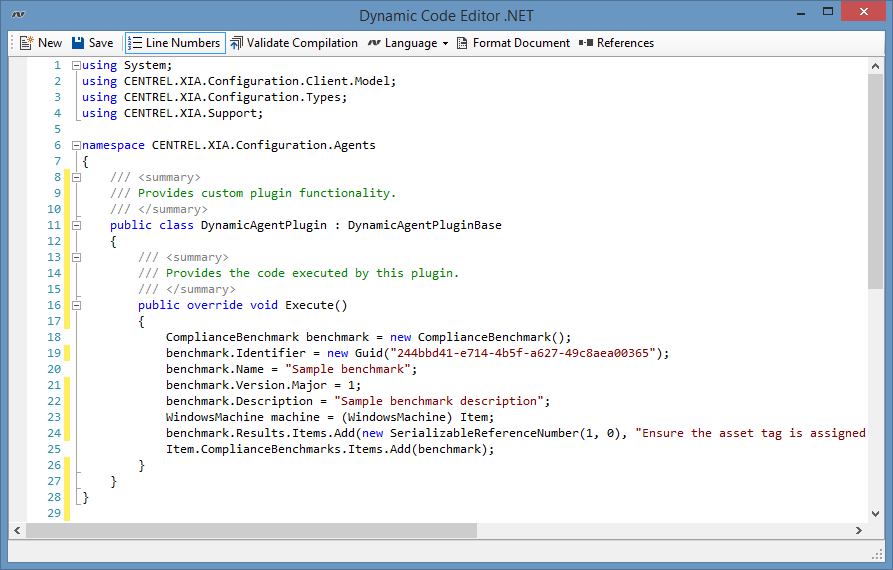Toggle the Line Numbers button
Image resolution: width=893 pixels, height=570 pixels.
[175, 43]
